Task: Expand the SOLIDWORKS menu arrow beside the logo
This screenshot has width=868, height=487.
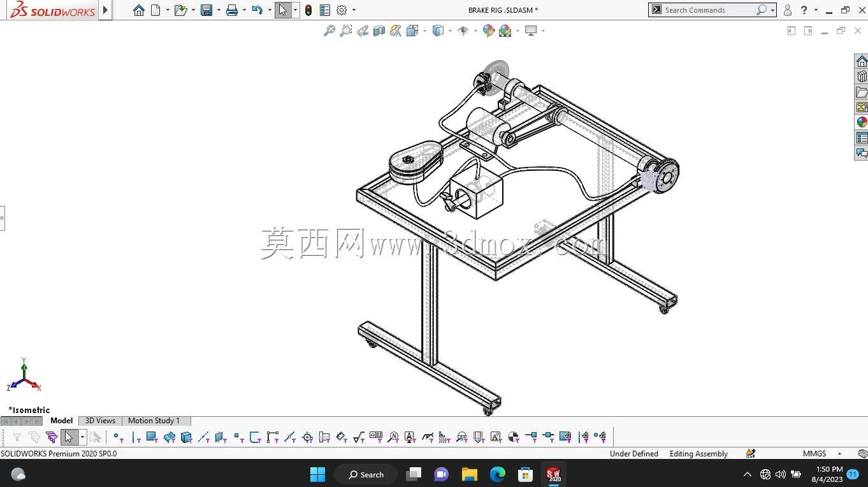Action: (106, 10)
